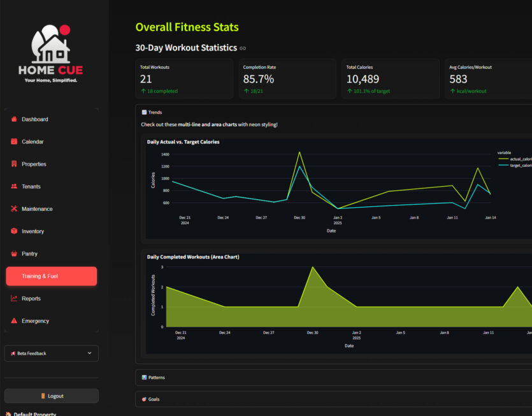This screenshot has width=532, height=416.
Task: Click the Tenants people icon
Action: click(14, 187)
